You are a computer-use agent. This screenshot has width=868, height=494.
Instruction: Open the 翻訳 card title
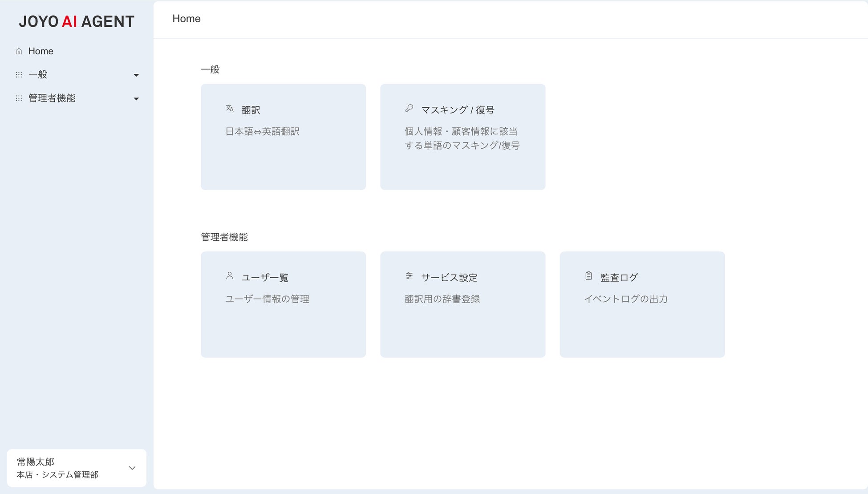pyautogui.click(x=251, y=110)
